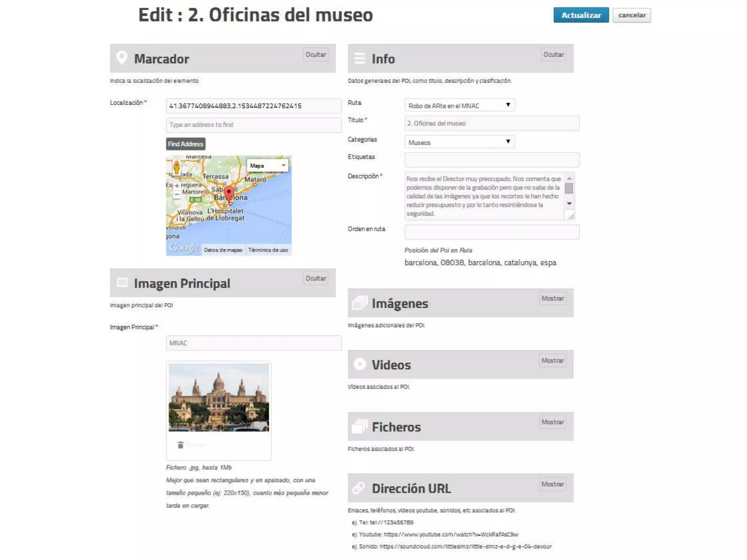Zoom in the map with plus
747x560 pixels.
(x=177, y=186)
